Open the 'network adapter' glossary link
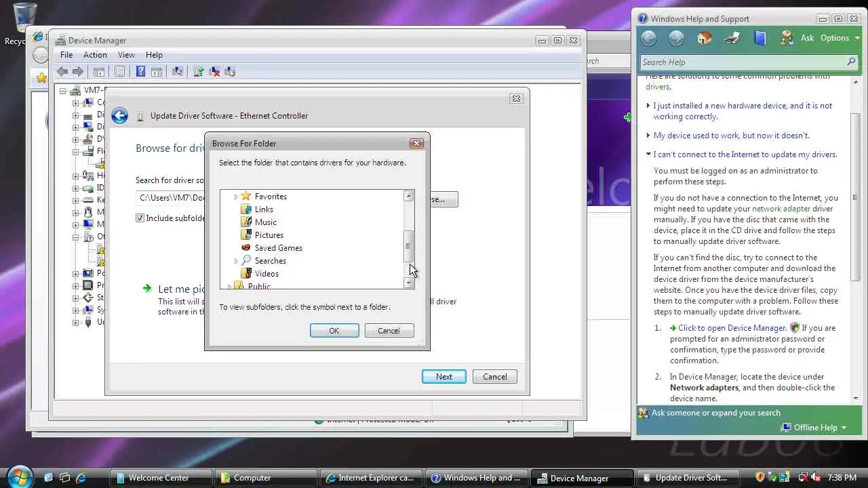Viewport: 868px width, 488px height. pos(782,209)
